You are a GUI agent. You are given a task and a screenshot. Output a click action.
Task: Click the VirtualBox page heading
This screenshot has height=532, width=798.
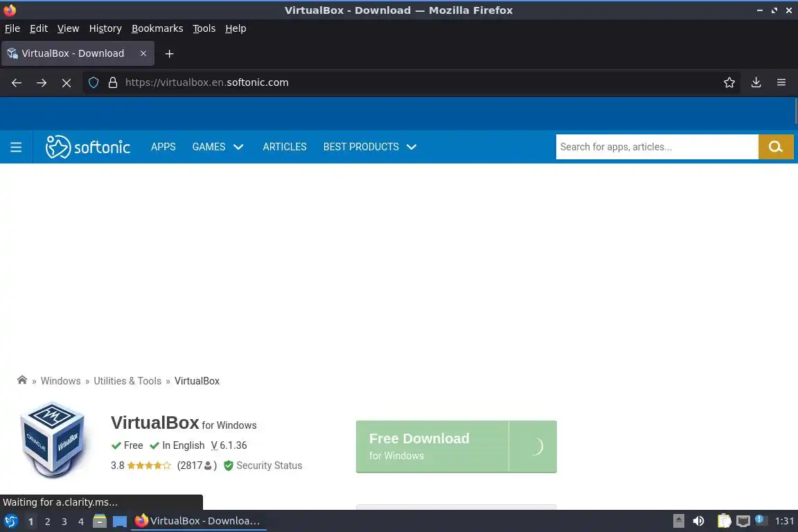(154, 423)
